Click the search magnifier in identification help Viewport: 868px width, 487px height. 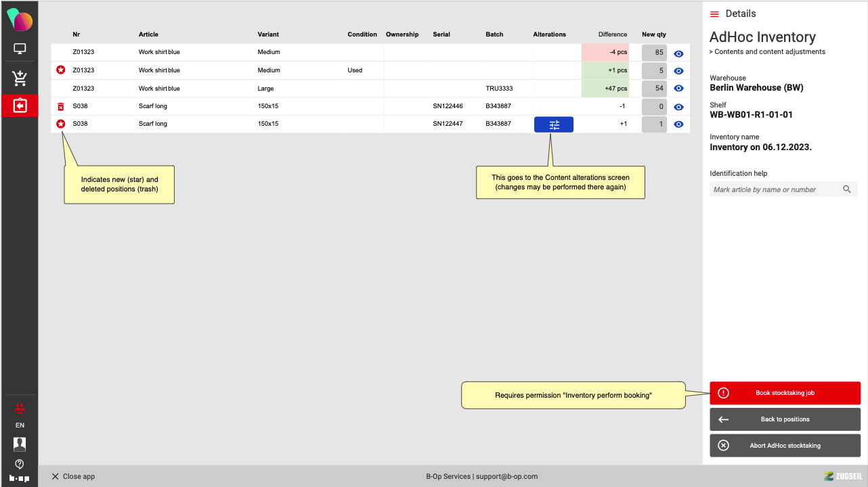pyautogui.click(x=846, y=189)
